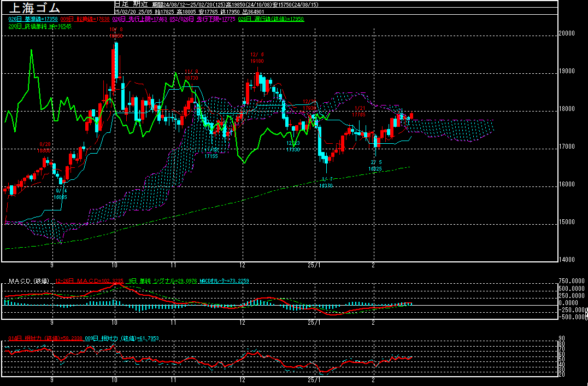Click the 12/9 19180 peak annotation
Viewport: 588px width, 386px height.
coord(257,58)
